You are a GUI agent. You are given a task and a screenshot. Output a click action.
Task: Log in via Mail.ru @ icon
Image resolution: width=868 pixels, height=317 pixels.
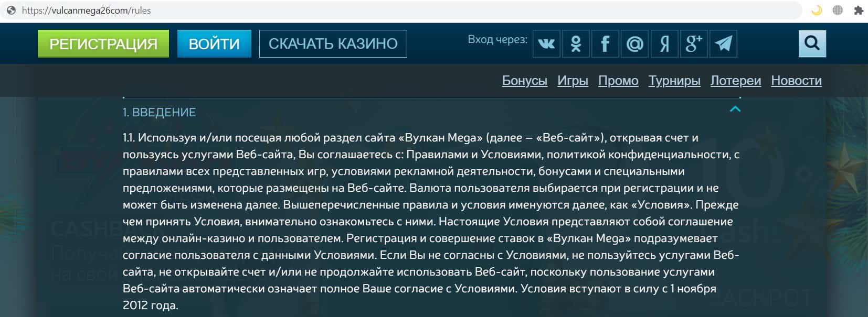pos(634,43)
